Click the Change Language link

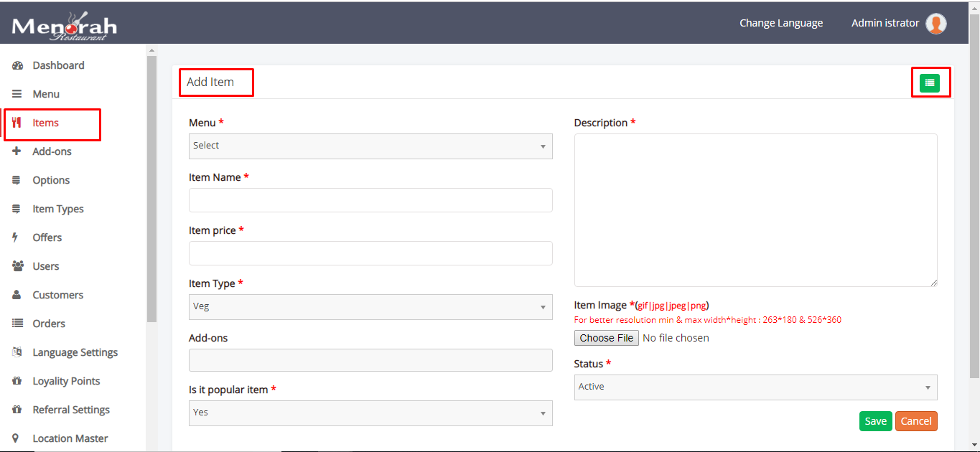(x=781, y=23)
